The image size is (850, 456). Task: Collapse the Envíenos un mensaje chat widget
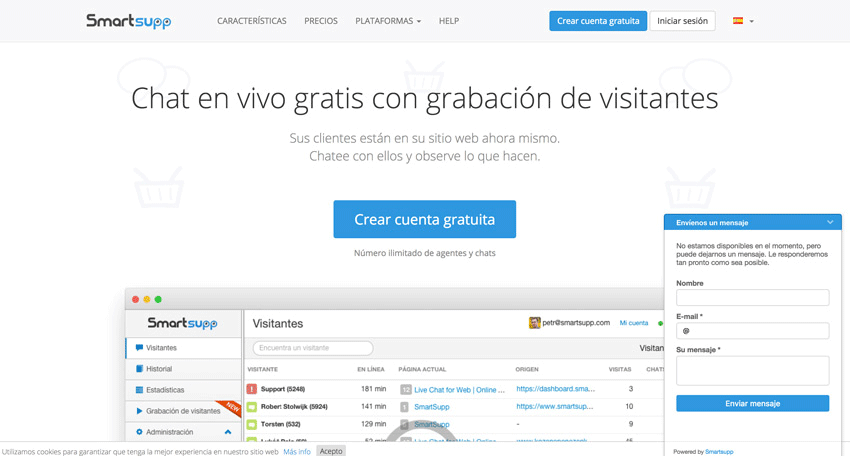(x=830, y=222)
